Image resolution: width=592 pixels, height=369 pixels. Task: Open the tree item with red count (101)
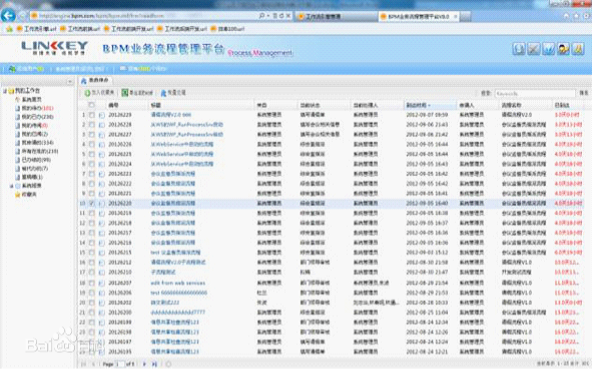click(x=37, y=108)
